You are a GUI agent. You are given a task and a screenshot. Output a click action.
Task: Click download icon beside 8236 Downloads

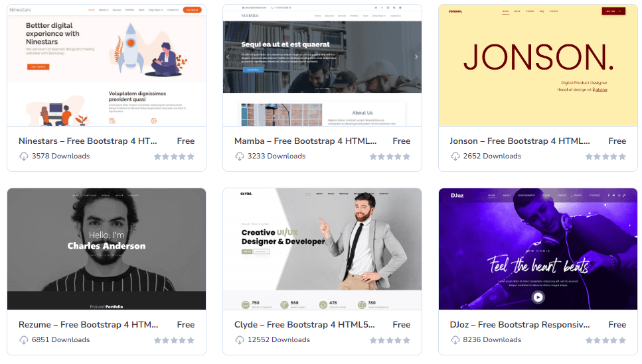455,340
